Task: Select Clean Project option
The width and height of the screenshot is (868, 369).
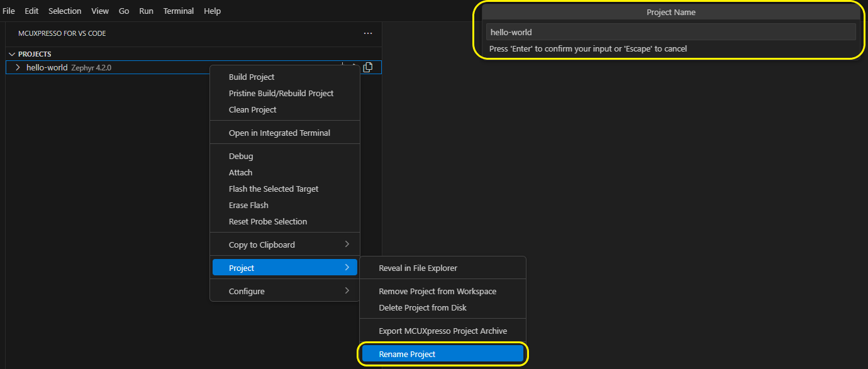Action: 253,109
